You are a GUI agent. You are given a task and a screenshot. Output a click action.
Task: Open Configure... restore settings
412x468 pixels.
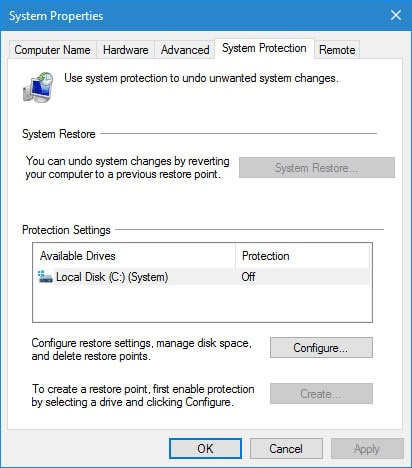321,348
